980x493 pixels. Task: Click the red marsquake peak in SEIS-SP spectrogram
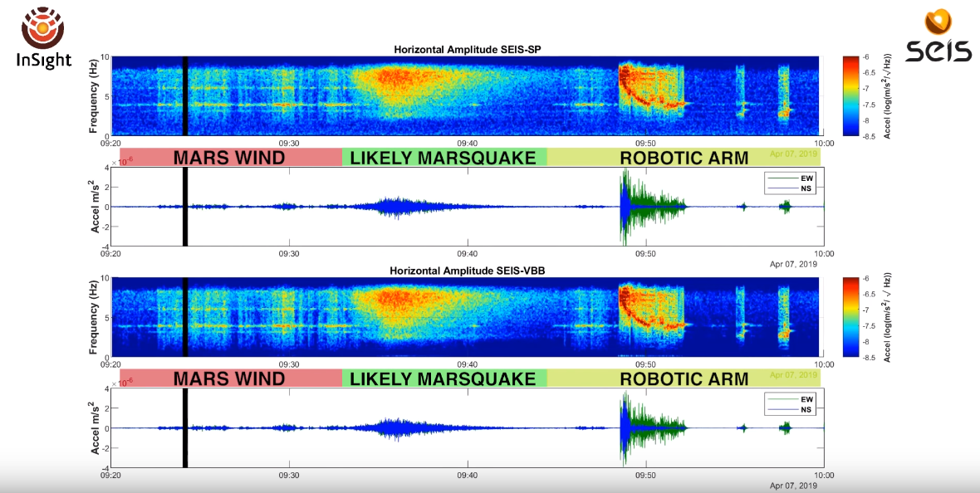tap(394, 79)
